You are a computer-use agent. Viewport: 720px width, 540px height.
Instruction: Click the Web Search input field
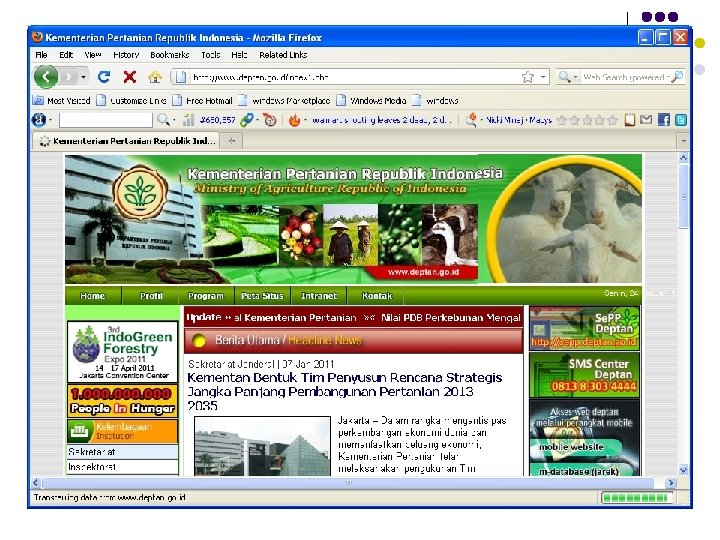point(625,77)
